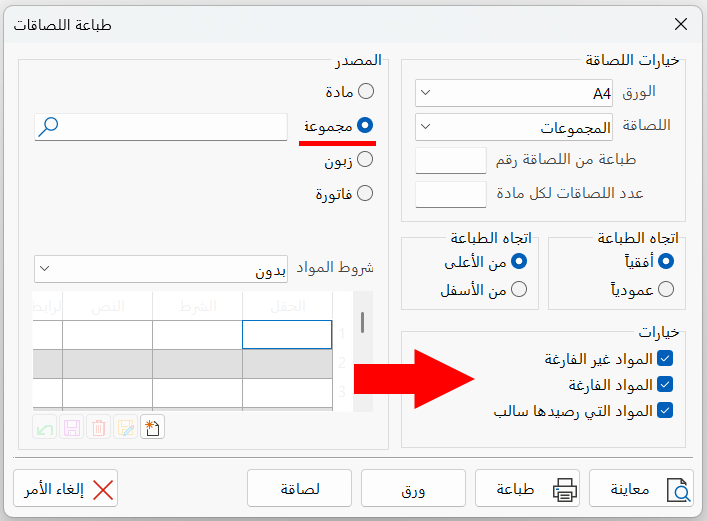Click the الحقل column header in the grid
The height and width of the screenshot is (521, 707).
(287, 306)
